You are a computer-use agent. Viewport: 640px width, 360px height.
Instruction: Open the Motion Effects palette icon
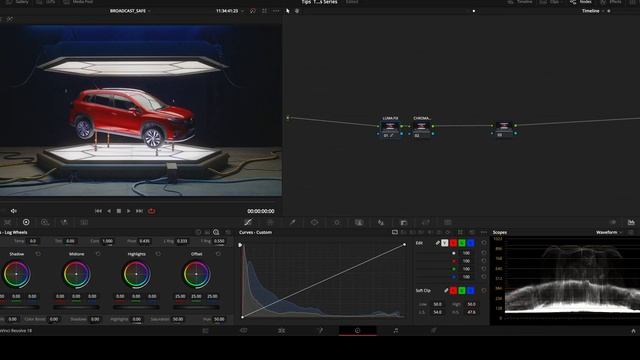click(x=84, y=222)
